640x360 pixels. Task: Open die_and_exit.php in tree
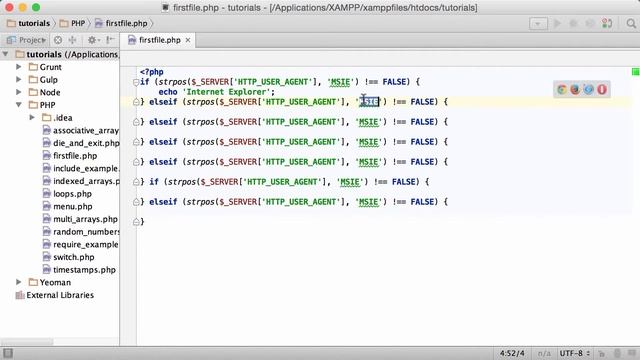tap(81, 143)
